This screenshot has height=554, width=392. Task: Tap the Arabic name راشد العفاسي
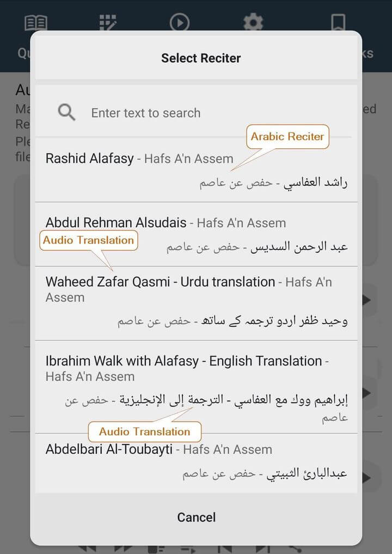coord(316,182)
